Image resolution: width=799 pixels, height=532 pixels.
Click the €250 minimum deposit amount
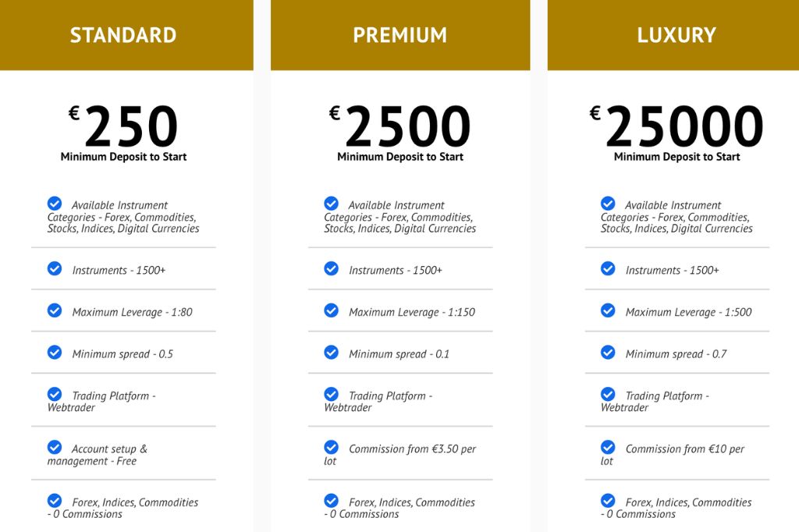[x=123, y=126]
